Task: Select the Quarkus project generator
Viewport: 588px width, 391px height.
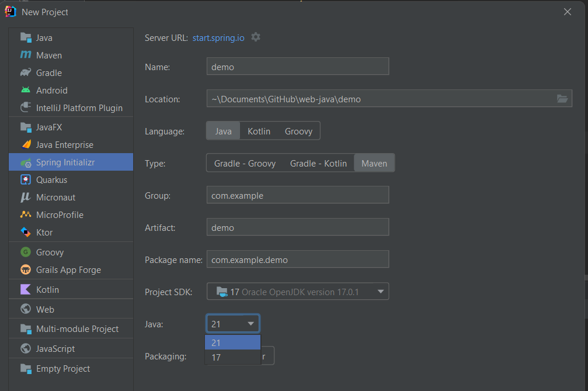Action: click(x=71, y=180)
